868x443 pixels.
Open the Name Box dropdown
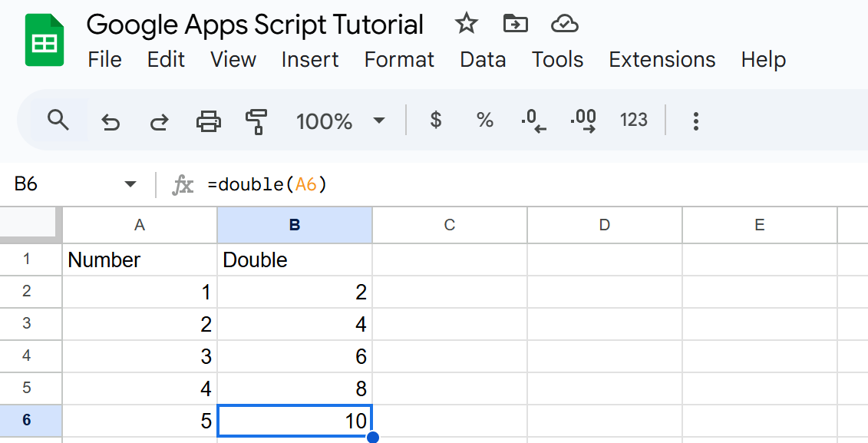(x=130, y=183)
